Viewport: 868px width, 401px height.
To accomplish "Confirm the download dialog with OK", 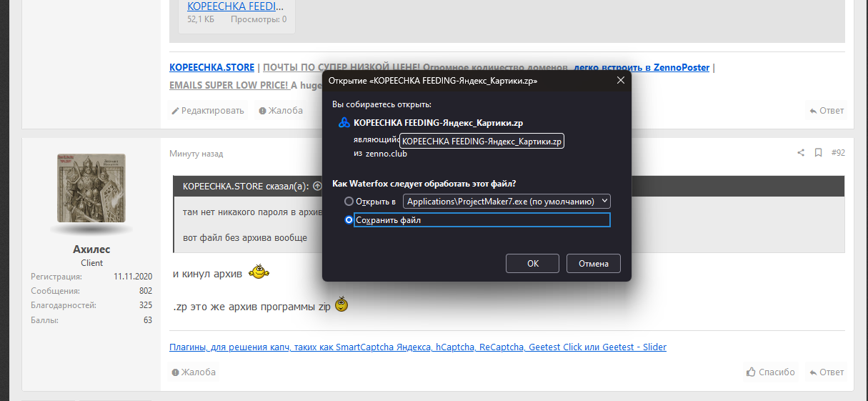I will pos(532,263).
